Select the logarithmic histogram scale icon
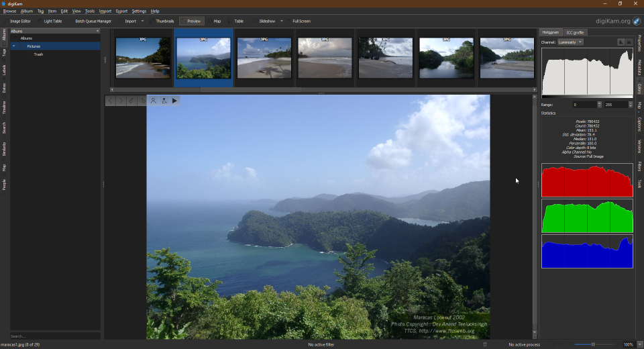Screen dimensions: 644x349 (629, 42)
